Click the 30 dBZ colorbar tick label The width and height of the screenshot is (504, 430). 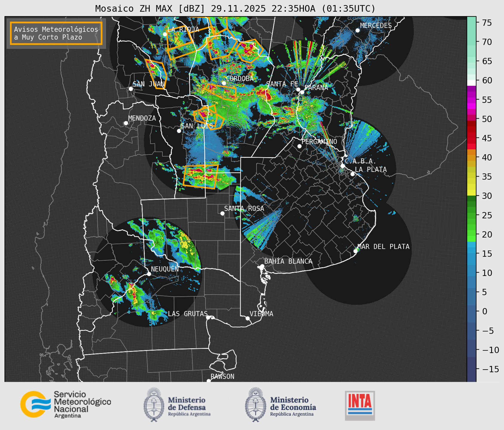coord(487,196)
